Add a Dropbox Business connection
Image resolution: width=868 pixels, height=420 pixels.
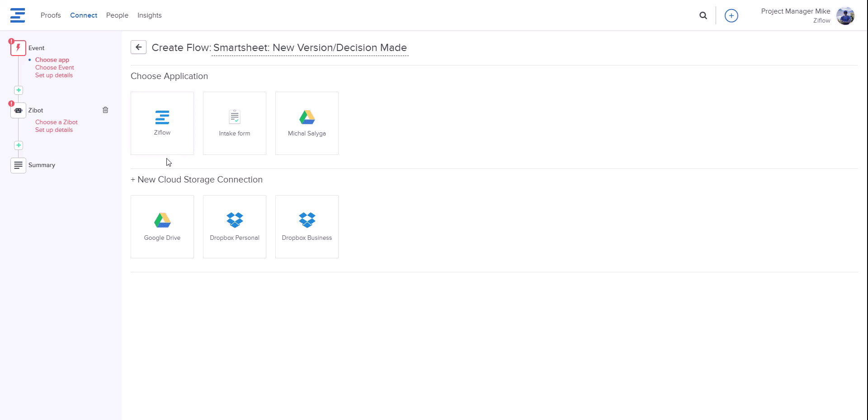pos(307,227)
